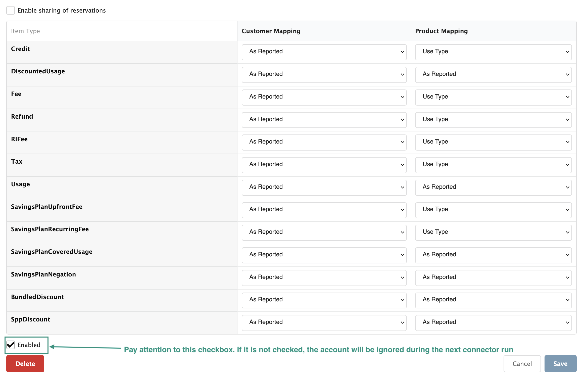Open Customer Mapping for SavingsPlanRecurringFee
Screen dimensions: 588x376
point(324,232)
